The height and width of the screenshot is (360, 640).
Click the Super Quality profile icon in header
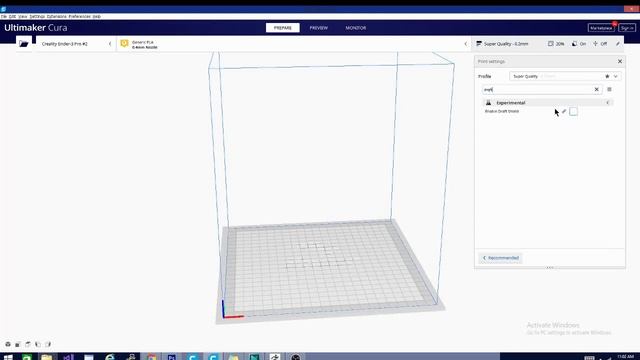click(479, 44)
